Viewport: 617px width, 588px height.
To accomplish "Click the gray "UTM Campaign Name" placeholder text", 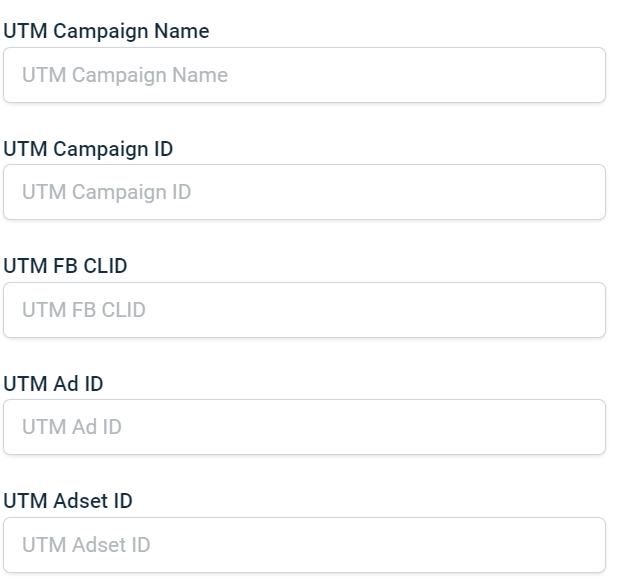I will pos(125,75).
